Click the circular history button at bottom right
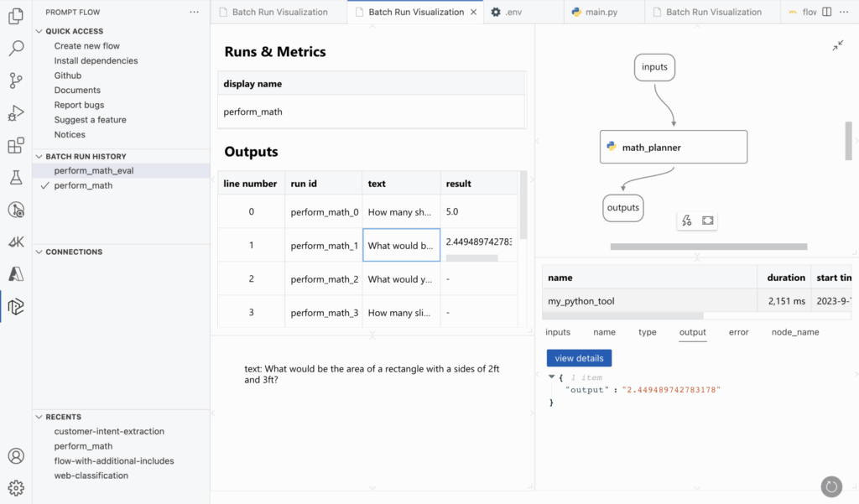 830,486
